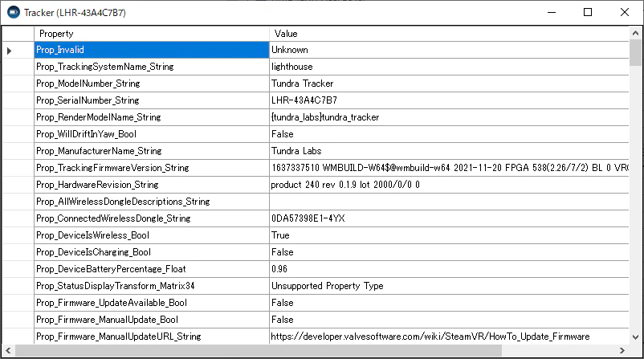The width and height of the screenshot is (644, 359).
Task: Select the Prop_DeviceIsCharging_Bool cell
Action: click(x=152, y=252)
